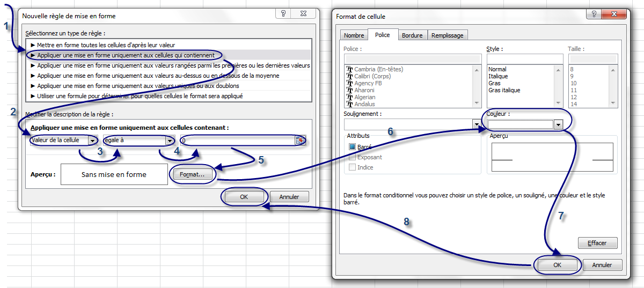Viewport: 644px width, 288px height.
Task: Click help button in Nouvelle règle dialog
Action: coord(283,14)
